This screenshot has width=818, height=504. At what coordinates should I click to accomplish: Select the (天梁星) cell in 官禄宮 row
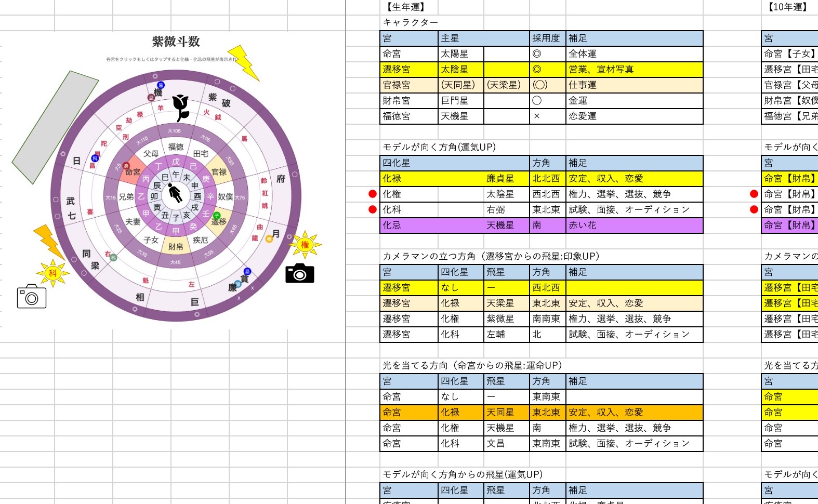(507, 85)
